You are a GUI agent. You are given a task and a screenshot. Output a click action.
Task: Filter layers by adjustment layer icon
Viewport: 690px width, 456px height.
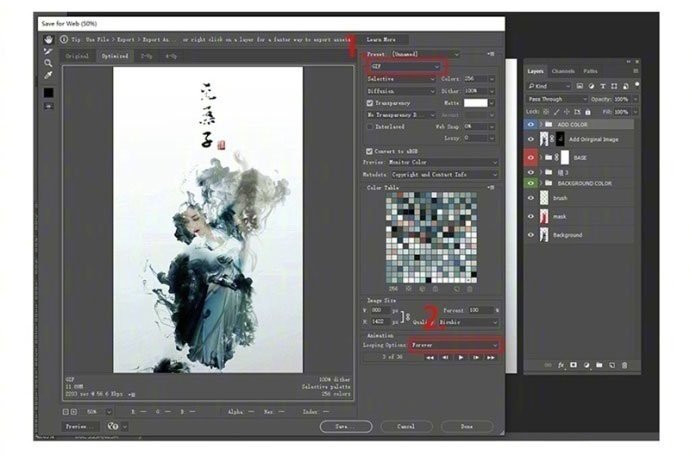coord(591,86)
